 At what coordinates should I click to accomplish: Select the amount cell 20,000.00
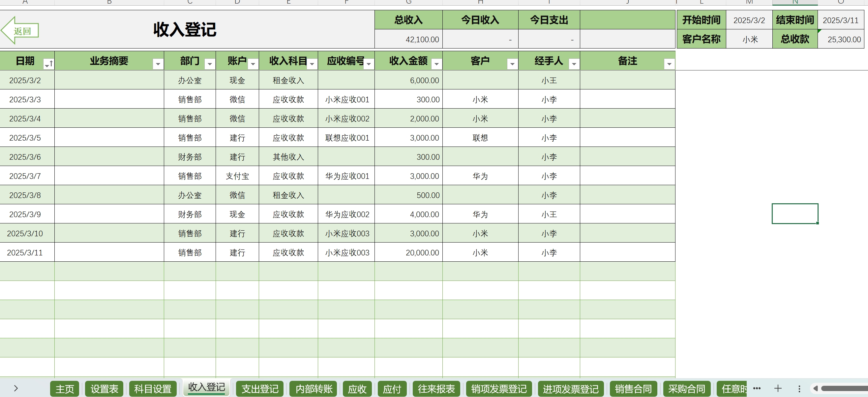408,252
